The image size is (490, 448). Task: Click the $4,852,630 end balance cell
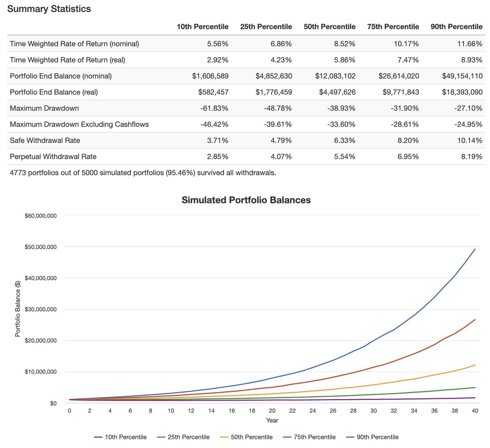click(x=274, y=76)
